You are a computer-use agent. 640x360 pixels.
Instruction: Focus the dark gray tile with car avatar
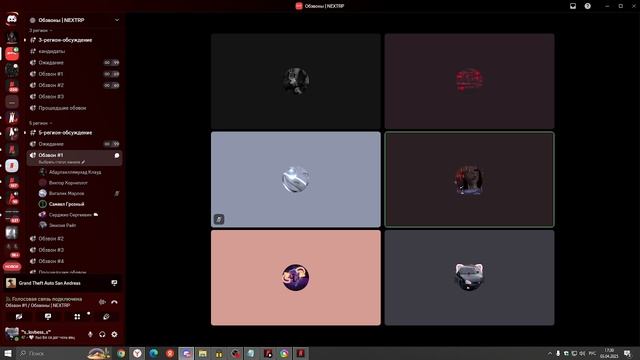point(469,278)
